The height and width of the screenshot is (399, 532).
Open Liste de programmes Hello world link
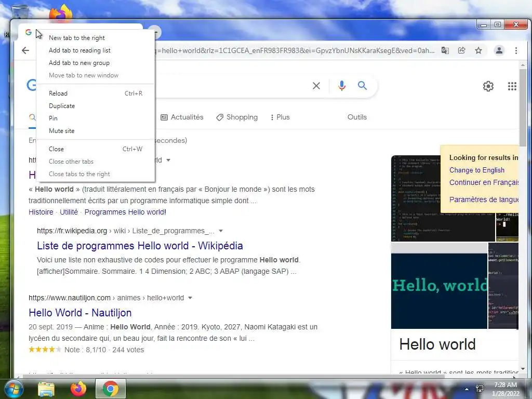point(140,246)
